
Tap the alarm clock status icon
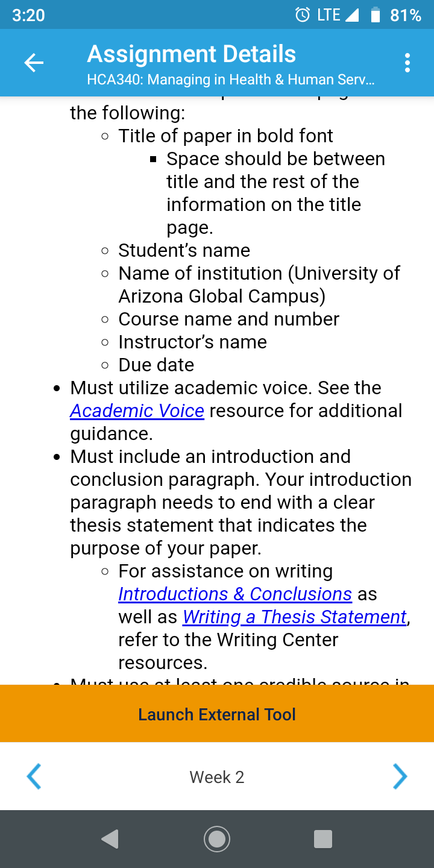303,15
